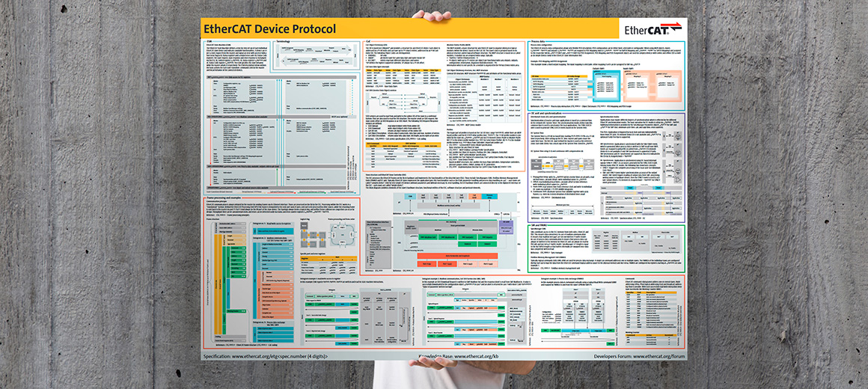Click the "EtherCAT Device Protocol" title
The image size is (868, 389).
pos(271,28)
